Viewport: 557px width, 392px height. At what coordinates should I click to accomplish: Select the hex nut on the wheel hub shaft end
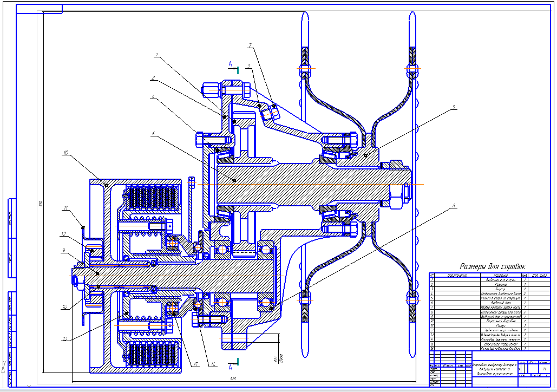[396, 198]
